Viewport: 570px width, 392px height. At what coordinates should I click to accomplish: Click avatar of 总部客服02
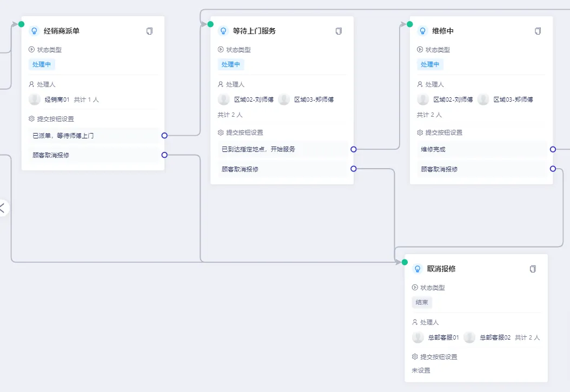pyautogui.click(x=469, y=337)
